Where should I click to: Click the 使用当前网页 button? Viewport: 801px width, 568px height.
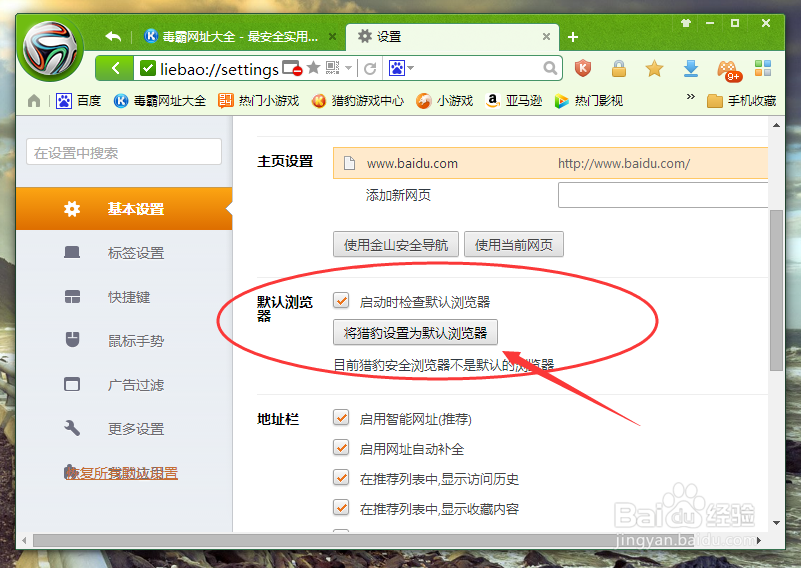coord(514,245)
